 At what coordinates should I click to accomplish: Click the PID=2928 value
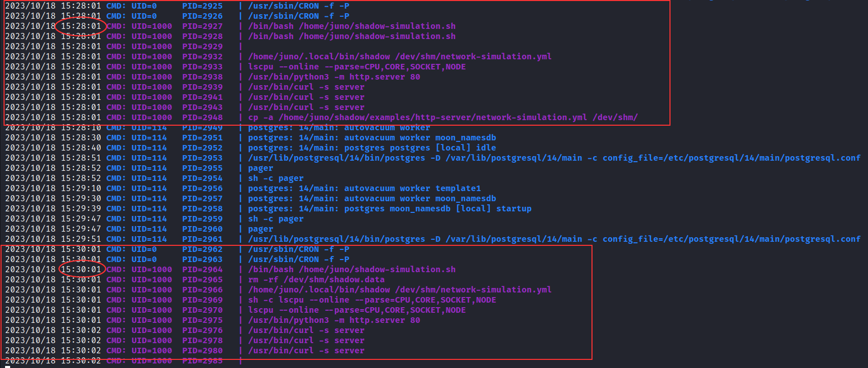(202, 36)
